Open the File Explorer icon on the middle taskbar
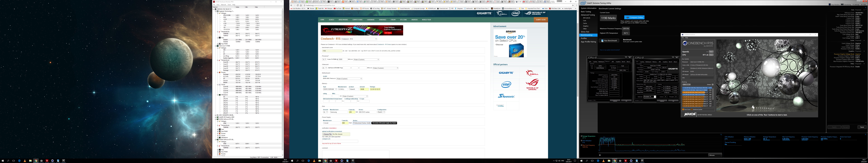Viewport: 868px width, 163px height. (320, 161)
